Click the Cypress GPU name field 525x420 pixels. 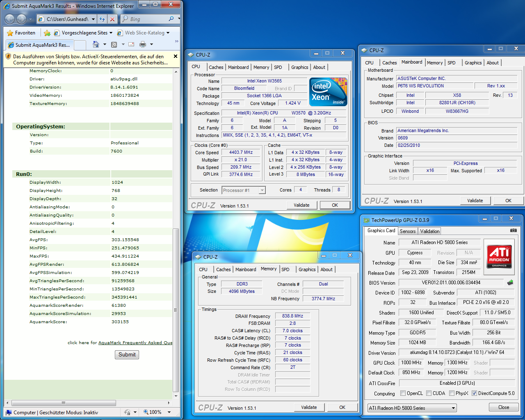[x=415, y=253]
